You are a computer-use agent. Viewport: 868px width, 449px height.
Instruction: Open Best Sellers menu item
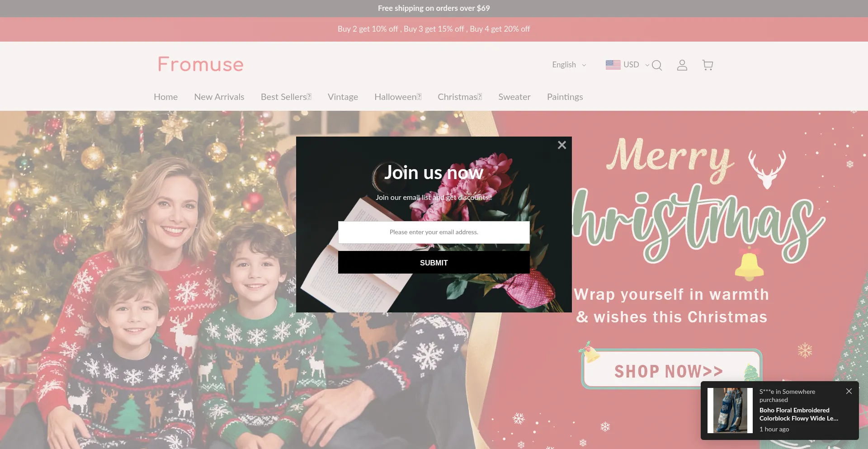click(x=286, y=97)
